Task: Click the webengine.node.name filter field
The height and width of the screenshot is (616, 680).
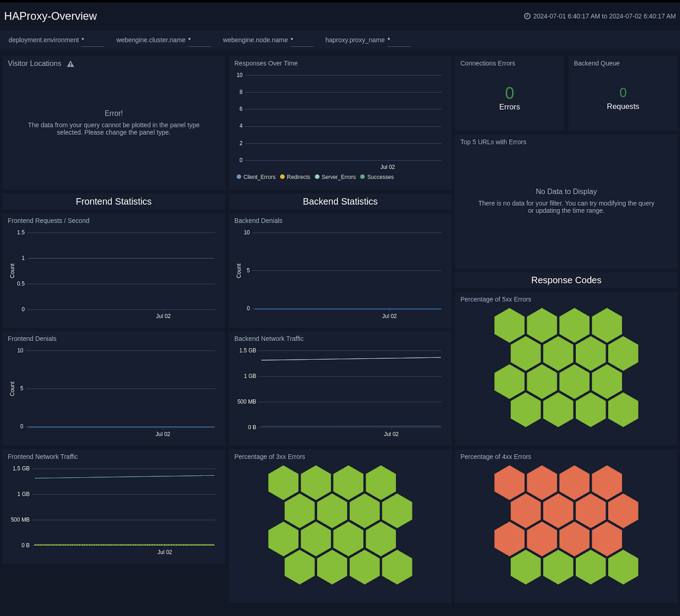Action: pos(302,41)
